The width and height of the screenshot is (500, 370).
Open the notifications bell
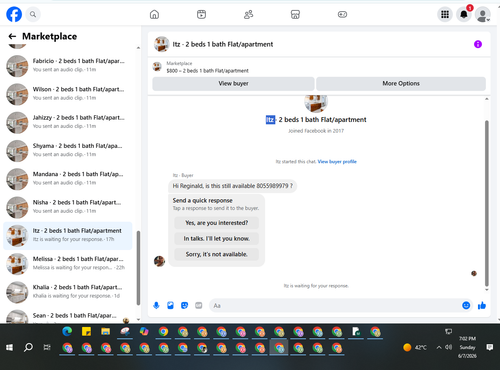click(464, 14)
